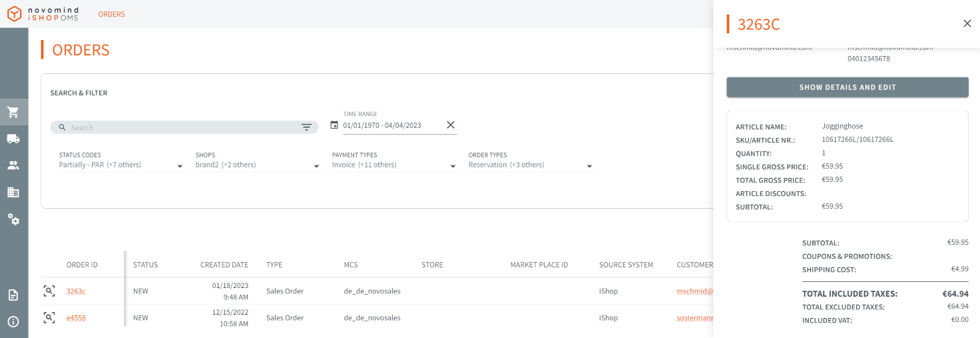Screen dimensions: 980x338
Task: Open the Order Types dropdown
Action: click(589, 166)
